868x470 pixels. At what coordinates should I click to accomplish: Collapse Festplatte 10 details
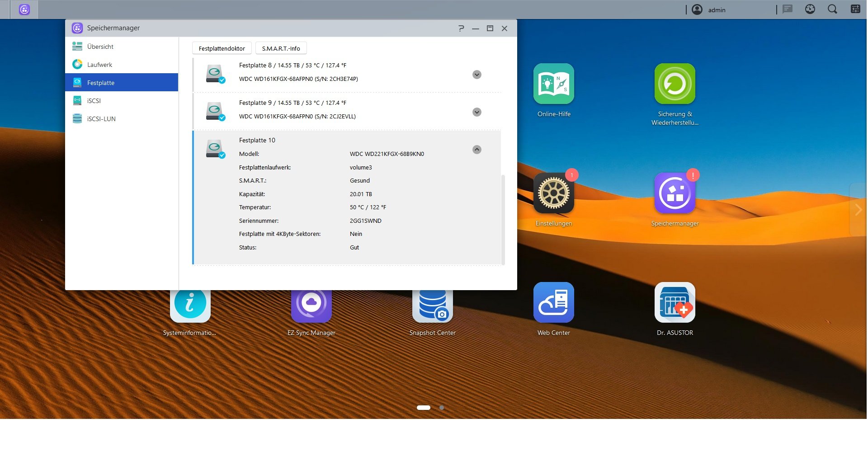[477, 150]
